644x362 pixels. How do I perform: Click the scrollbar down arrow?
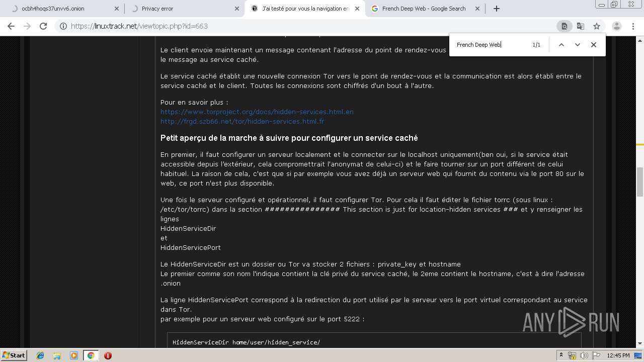pos(640,344)
